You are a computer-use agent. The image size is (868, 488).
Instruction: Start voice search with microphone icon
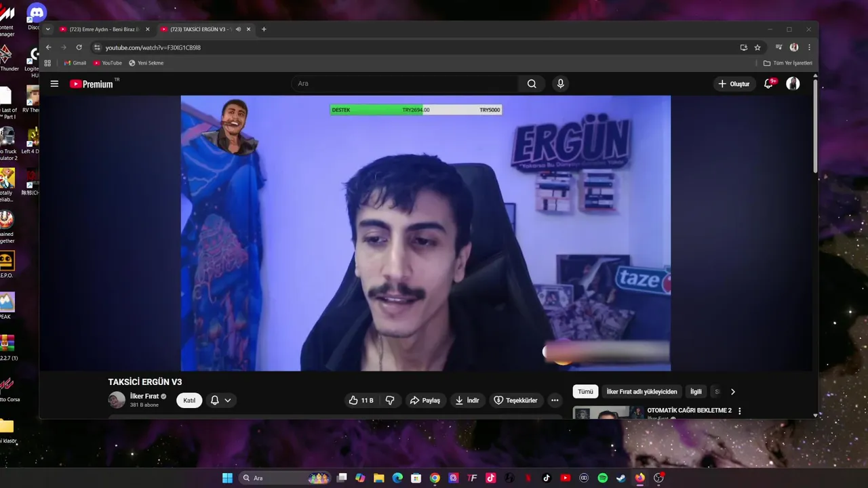pyautogui.click(x=560, y=83)
